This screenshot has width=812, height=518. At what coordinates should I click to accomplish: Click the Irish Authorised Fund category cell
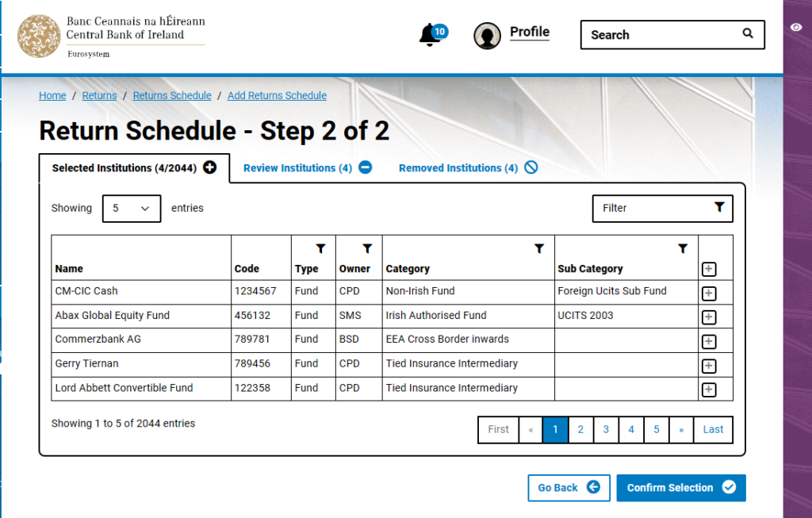[468, 316]
